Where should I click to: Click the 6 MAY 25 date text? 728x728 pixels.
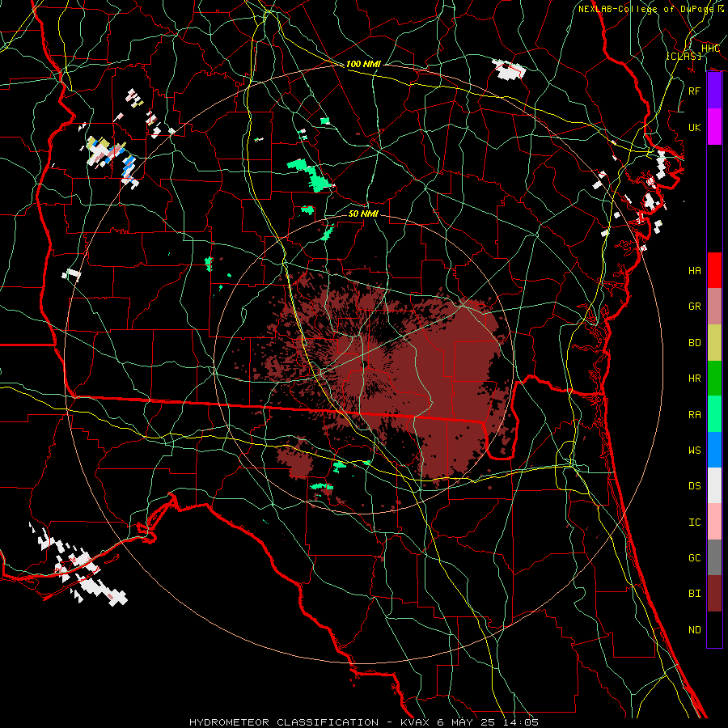tap(466, 722)
